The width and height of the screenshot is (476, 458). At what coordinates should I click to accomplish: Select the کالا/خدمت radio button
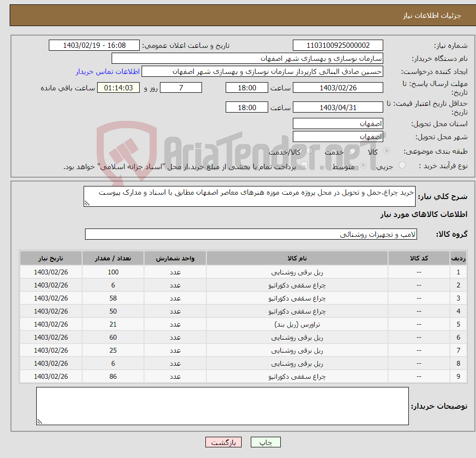310,151
